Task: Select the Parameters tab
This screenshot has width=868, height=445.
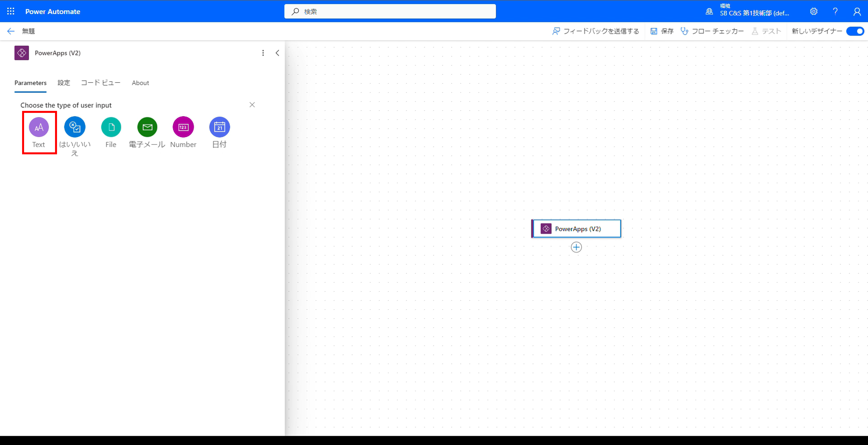Action: pos(30,83)
